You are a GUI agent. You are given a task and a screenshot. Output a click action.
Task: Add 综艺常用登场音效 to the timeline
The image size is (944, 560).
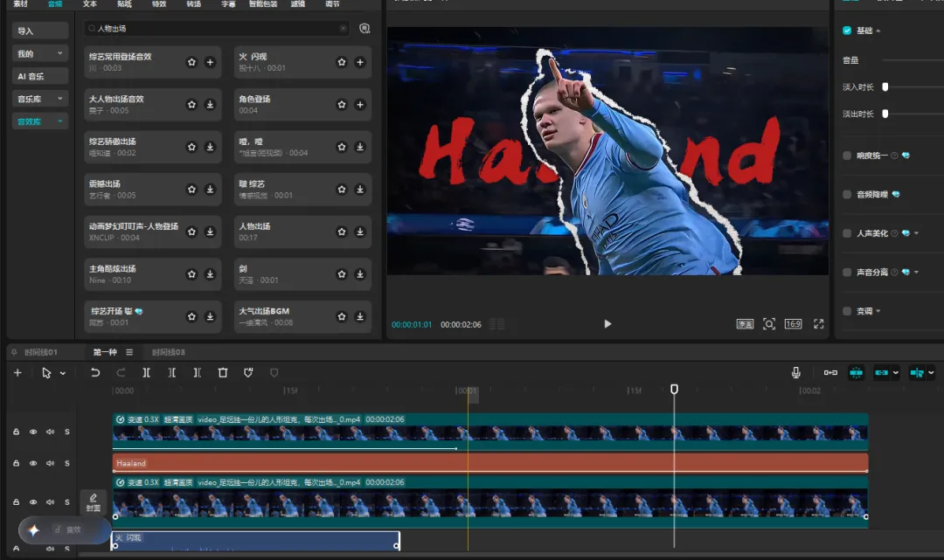click(x=210, y=62)
